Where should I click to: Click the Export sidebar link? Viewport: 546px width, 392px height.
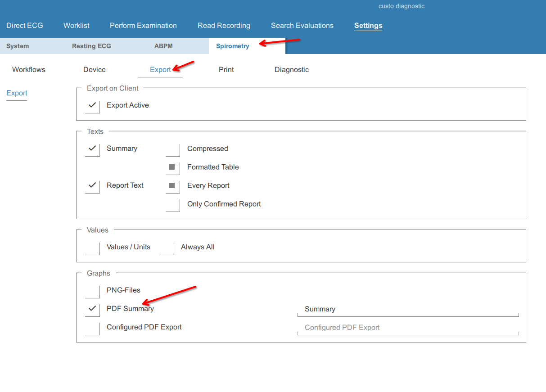[17, 93]
